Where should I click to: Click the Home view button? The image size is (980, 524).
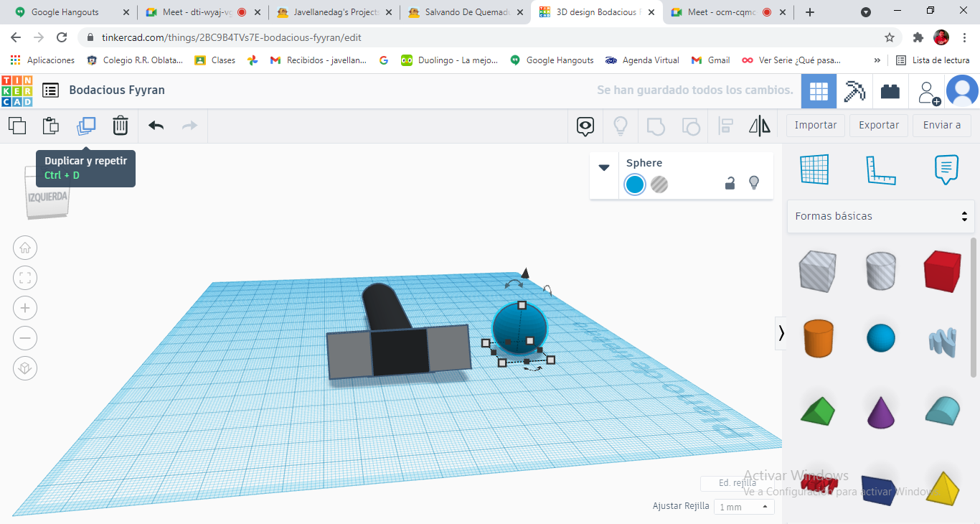(25, 248)
